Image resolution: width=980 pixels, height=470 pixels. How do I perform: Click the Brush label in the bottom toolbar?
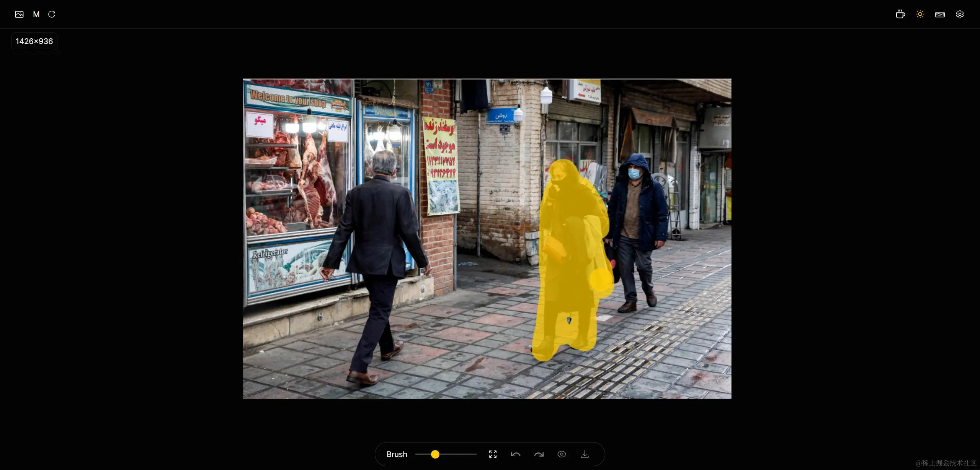[397, 454]
